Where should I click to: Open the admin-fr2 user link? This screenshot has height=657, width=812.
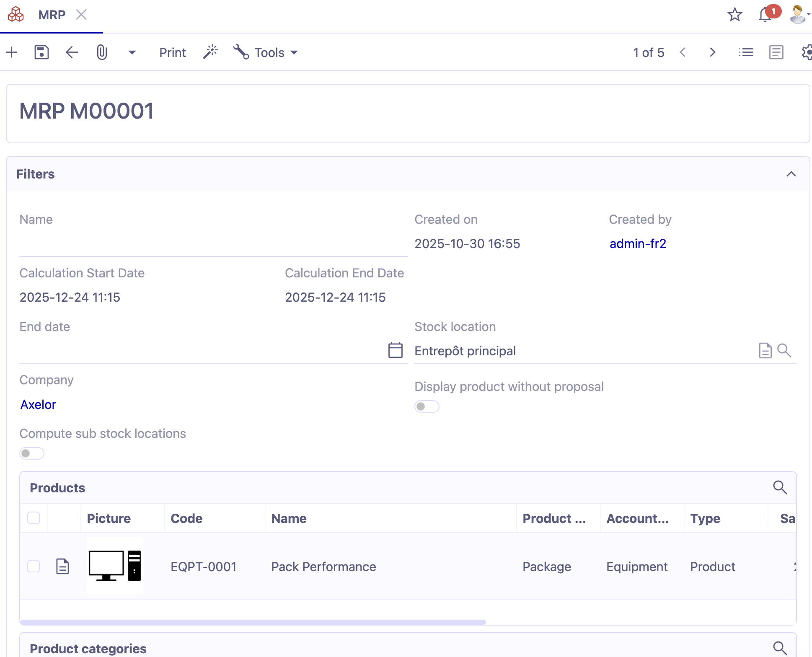click(x=637, y=243)
